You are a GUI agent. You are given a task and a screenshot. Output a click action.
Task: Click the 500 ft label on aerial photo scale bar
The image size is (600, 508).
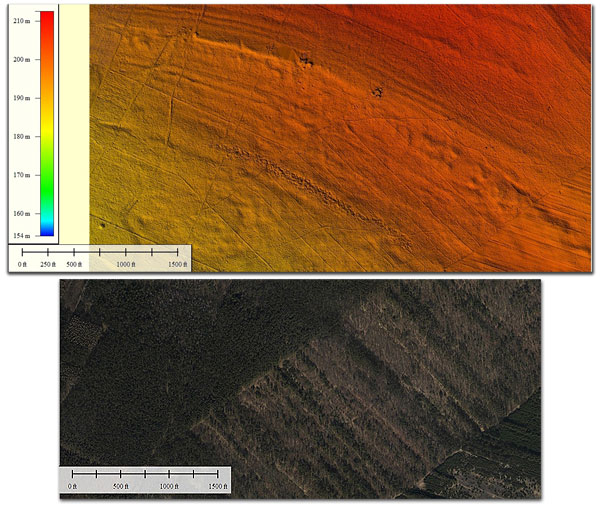[121, 486]
